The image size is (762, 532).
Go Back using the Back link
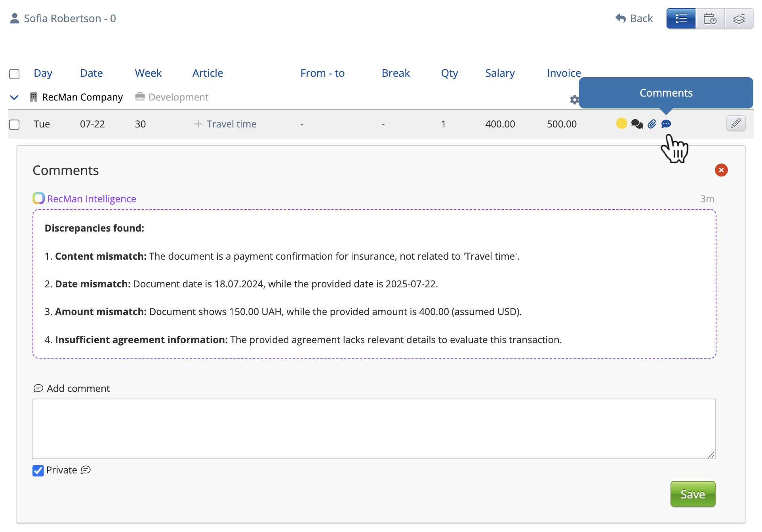(x=634, y=19)
